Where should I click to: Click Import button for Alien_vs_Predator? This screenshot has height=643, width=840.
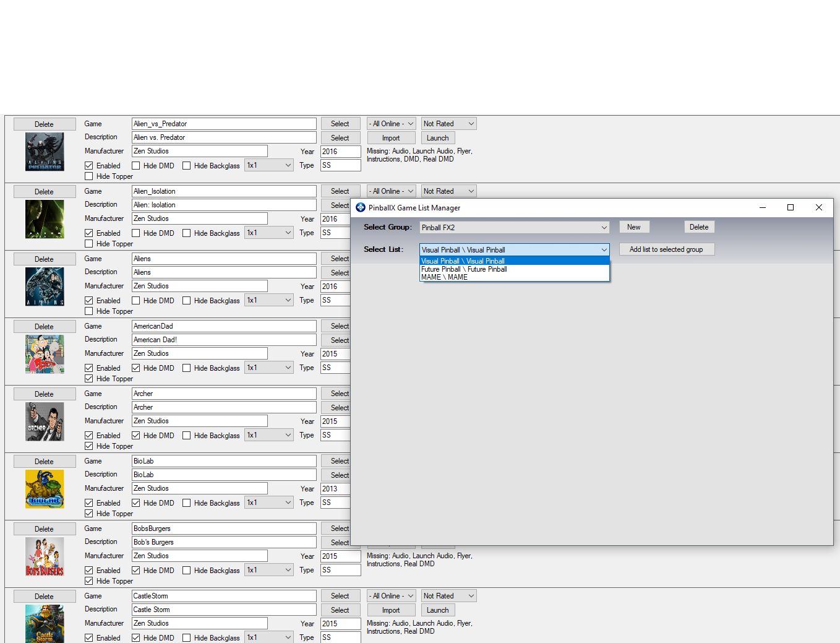click(391, 138)
